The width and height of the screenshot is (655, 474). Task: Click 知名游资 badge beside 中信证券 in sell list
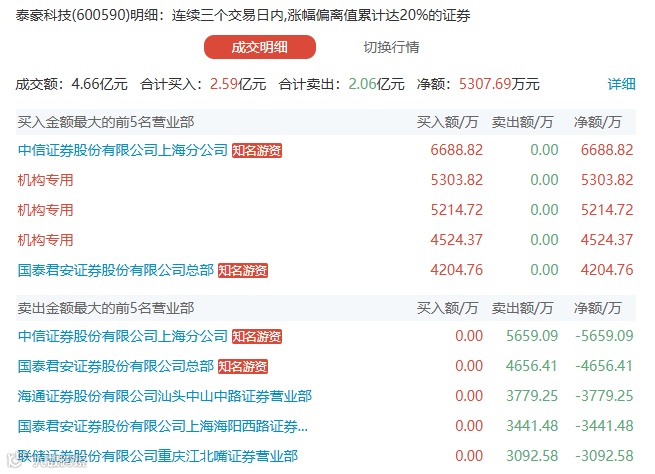pos(257,337)
